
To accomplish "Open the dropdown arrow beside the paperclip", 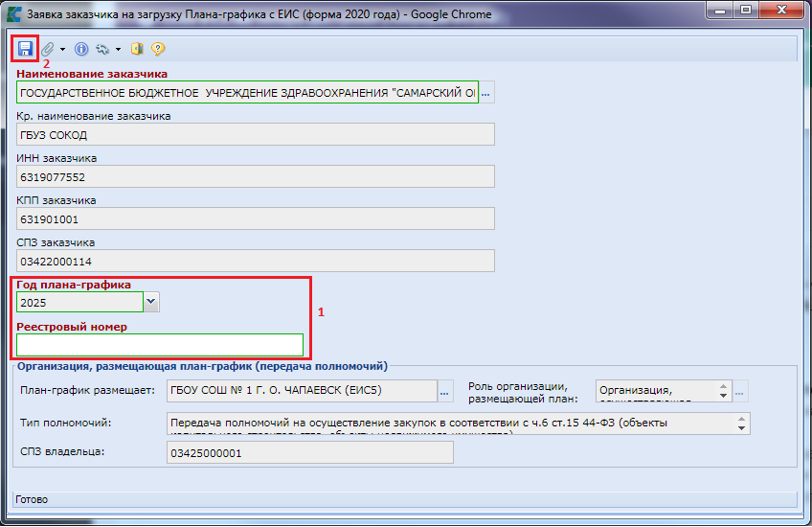I will 62,49.
